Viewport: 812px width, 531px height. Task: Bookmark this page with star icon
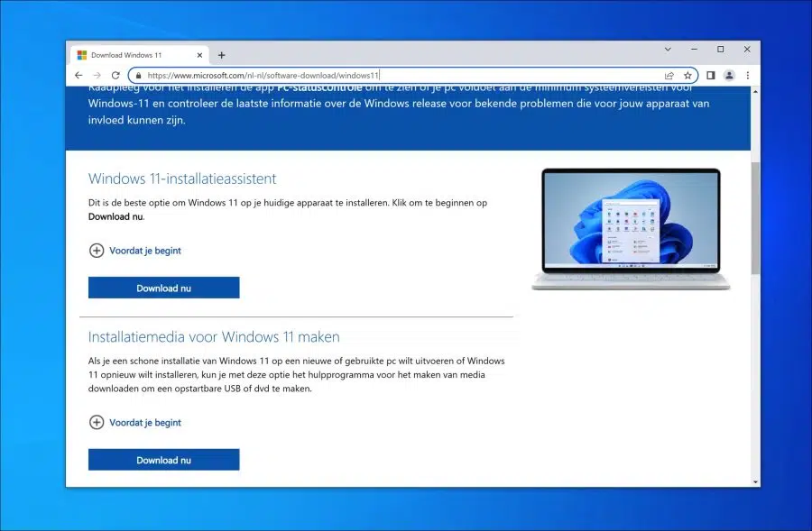pos(687,76)
